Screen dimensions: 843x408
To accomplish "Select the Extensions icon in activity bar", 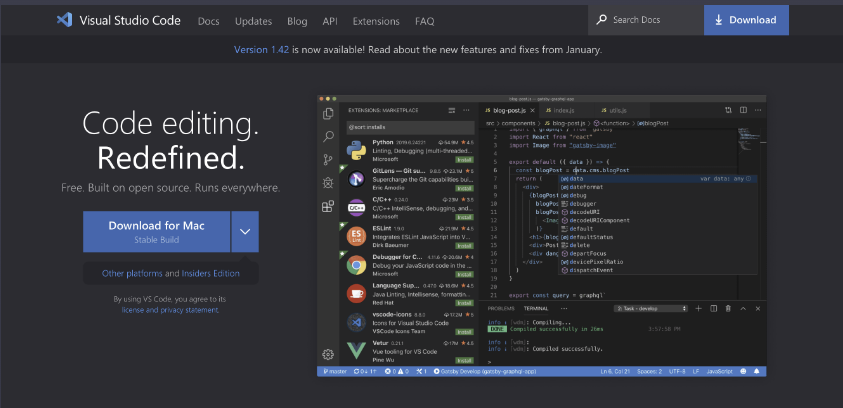I will (327, 206).
